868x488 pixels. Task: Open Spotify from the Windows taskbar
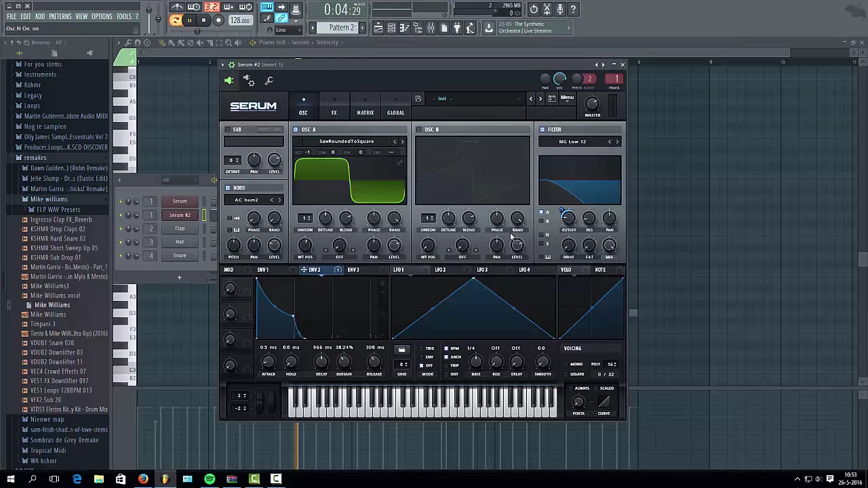click(x=210, y=479)
